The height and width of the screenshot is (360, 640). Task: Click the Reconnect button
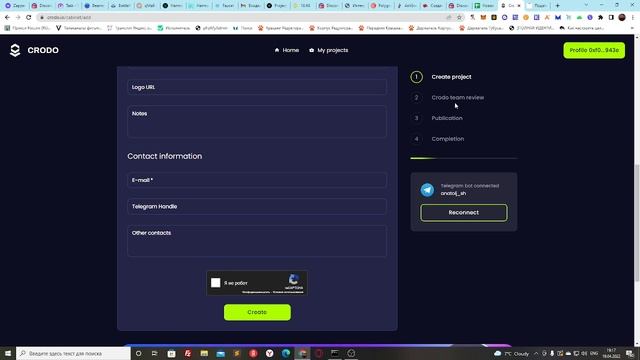(x=464, y=213)
